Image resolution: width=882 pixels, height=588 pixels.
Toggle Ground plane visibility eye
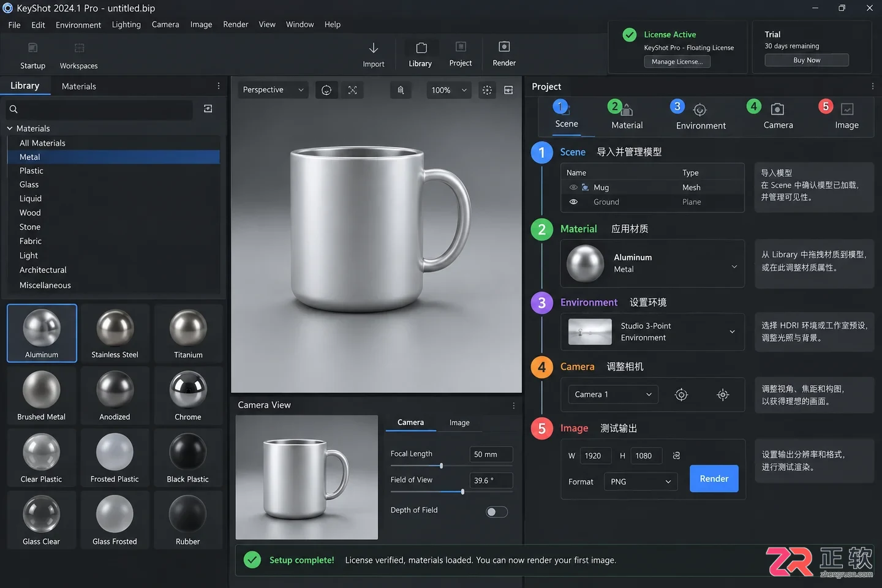pos(573,202)
